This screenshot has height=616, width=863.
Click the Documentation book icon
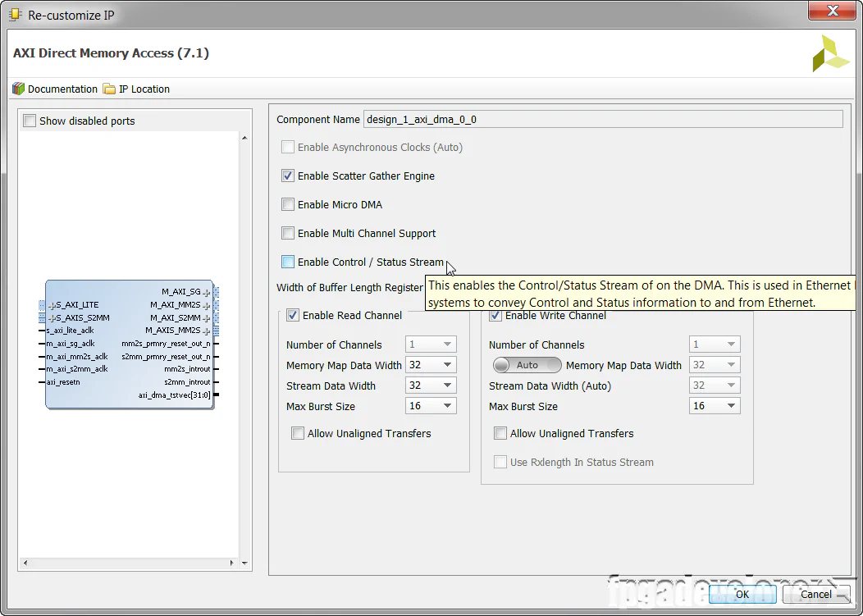click(18, 89)
